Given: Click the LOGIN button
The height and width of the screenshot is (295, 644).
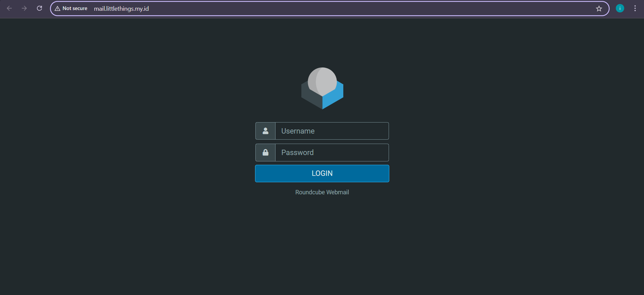Looking at the screenshot, I should tap(322, 174).
